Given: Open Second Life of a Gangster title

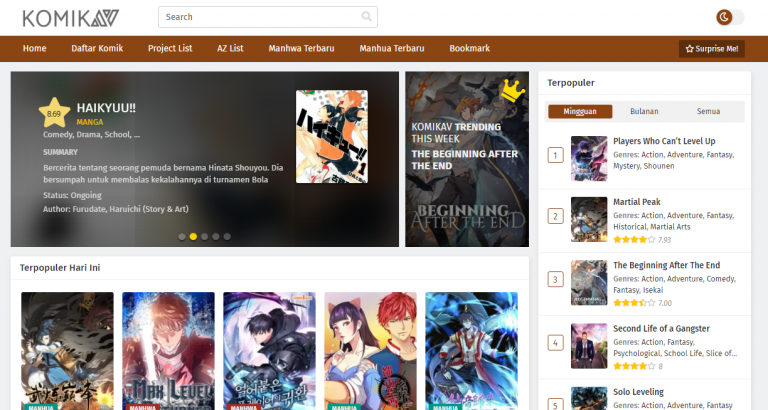Looking at the screenshot, I should (x=661, y=329).
